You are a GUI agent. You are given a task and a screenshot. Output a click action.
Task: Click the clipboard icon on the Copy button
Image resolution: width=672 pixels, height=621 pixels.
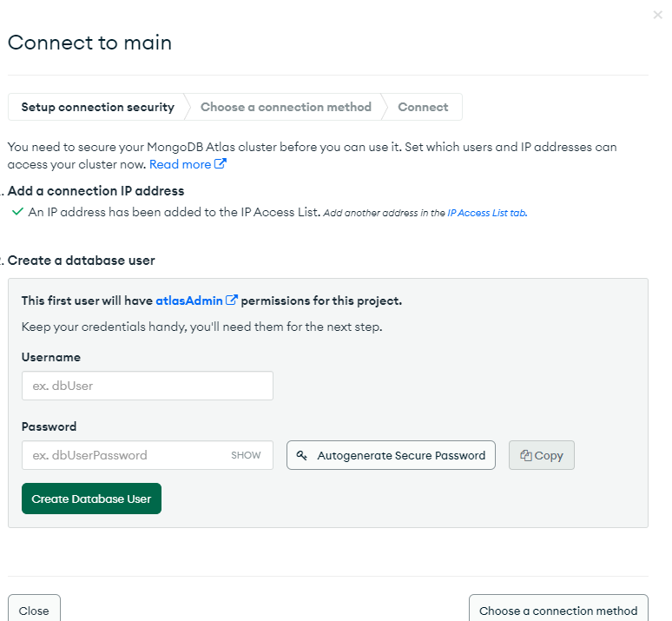point(526,455)
